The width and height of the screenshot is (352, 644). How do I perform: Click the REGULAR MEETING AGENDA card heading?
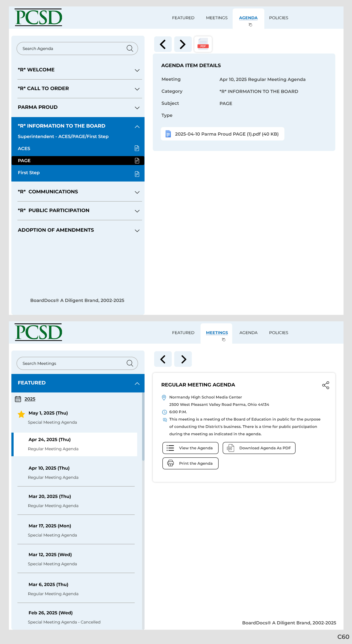coord(198,385)
